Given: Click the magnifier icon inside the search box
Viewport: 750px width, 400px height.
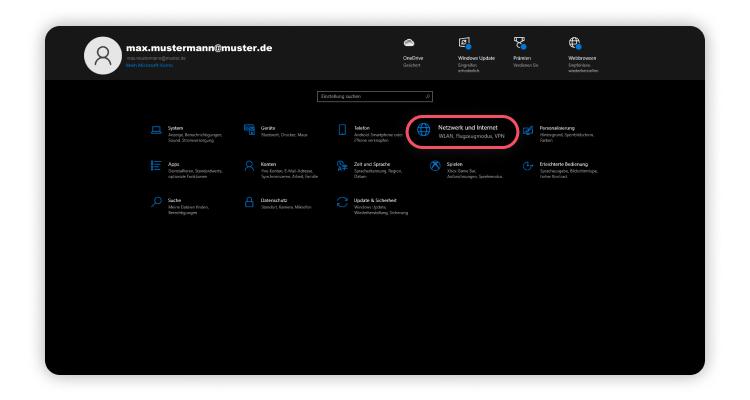Looking at the screenshot, I should [427, 97].
